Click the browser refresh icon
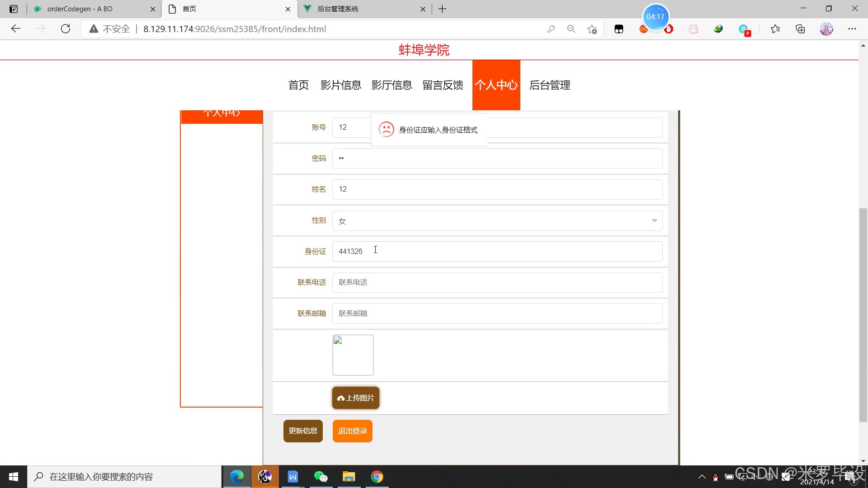Screen dimensions: 868x488 click(66, 29)
